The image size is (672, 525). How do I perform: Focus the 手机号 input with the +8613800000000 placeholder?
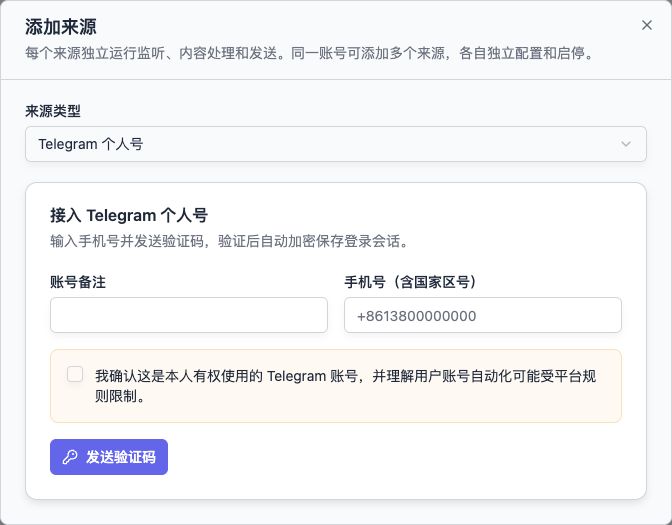(x=483, y=315)
